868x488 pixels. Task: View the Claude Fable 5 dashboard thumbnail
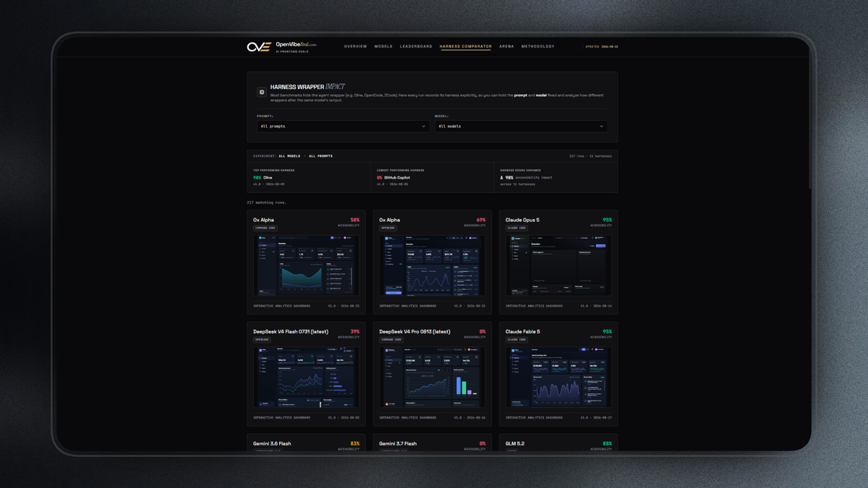[x=558, y=377]
